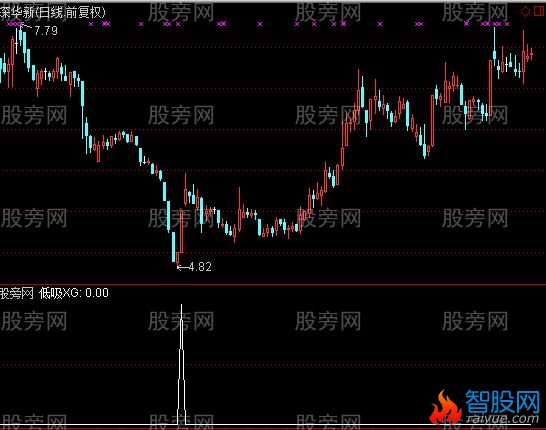The image size is (546, 430).
Task: Click the 7.79 high price label
Action: [x=46, y=31]
